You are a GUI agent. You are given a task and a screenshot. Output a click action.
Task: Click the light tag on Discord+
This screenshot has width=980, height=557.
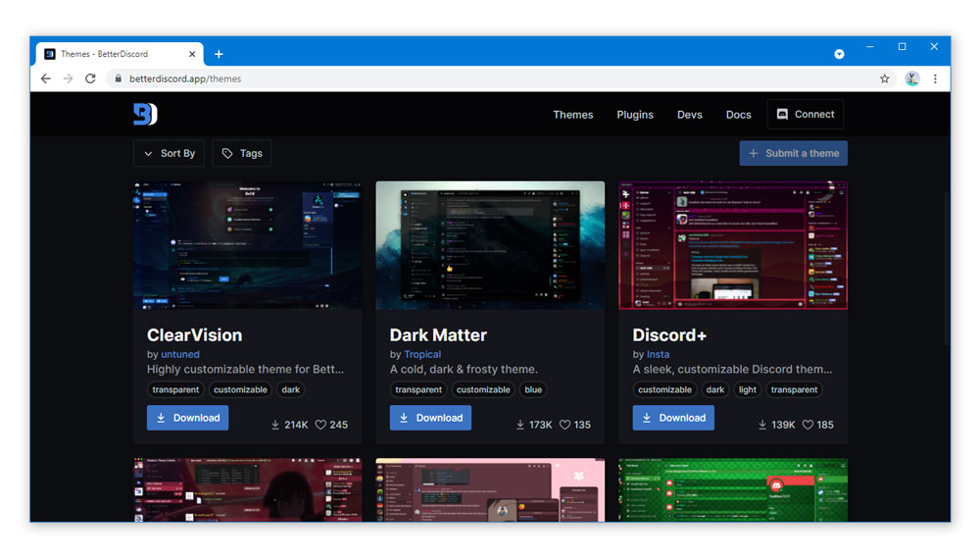748,389
